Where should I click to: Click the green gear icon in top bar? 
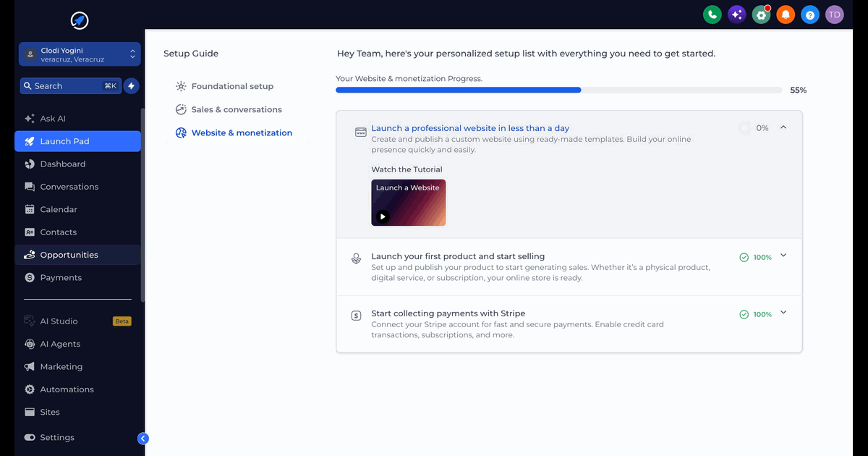[761, 14]
